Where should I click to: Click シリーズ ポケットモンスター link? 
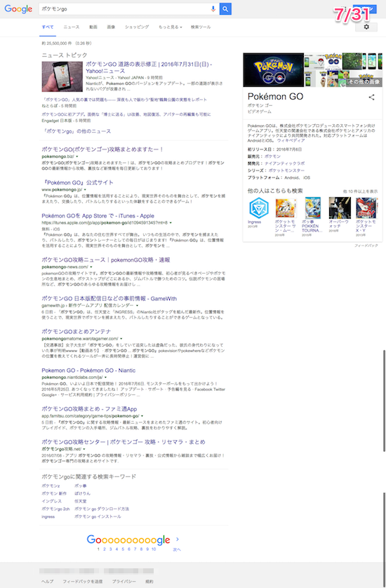click(x=286, y=171)
